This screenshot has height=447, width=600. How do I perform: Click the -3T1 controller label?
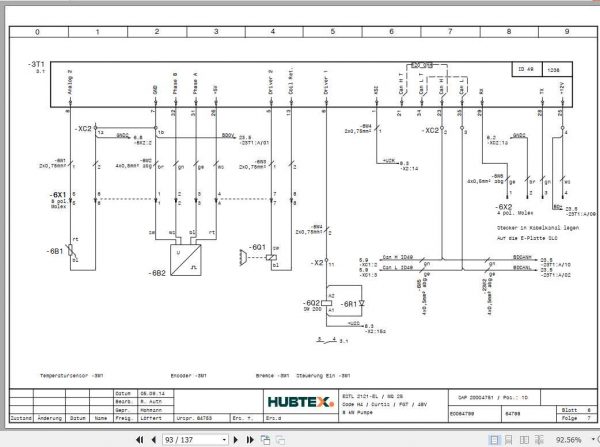click(36, 64)
